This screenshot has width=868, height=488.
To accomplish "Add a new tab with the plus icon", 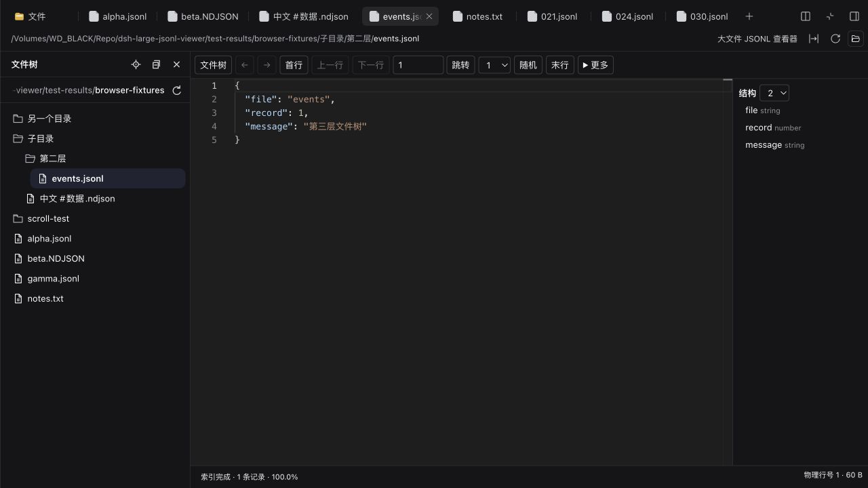I will coord(749,16).
